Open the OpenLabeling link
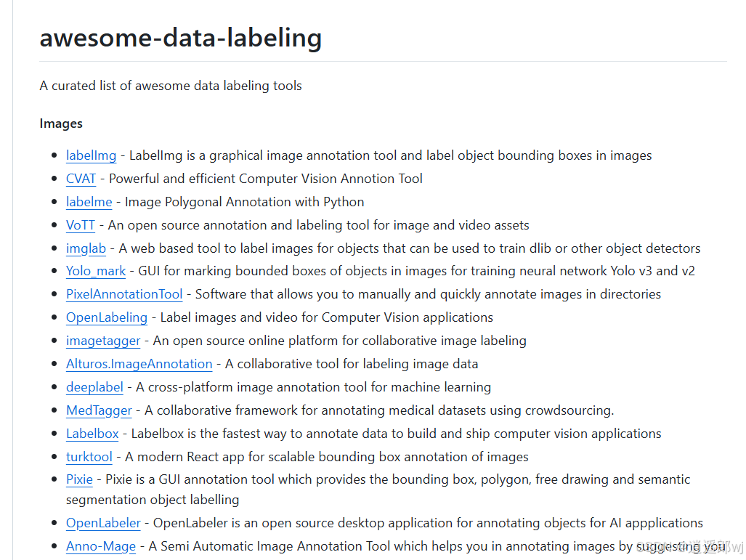Screen dimensions: 746x560 tap(107, 317)
